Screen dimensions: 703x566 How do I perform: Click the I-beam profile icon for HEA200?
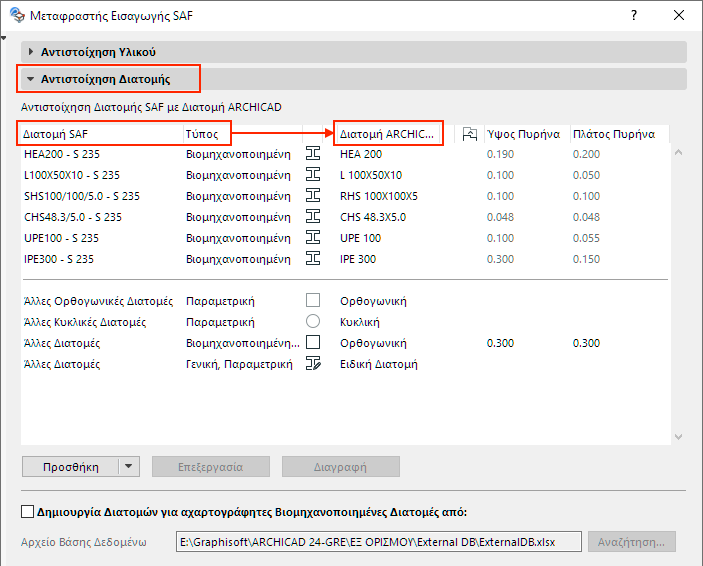(x=313, y=153)
